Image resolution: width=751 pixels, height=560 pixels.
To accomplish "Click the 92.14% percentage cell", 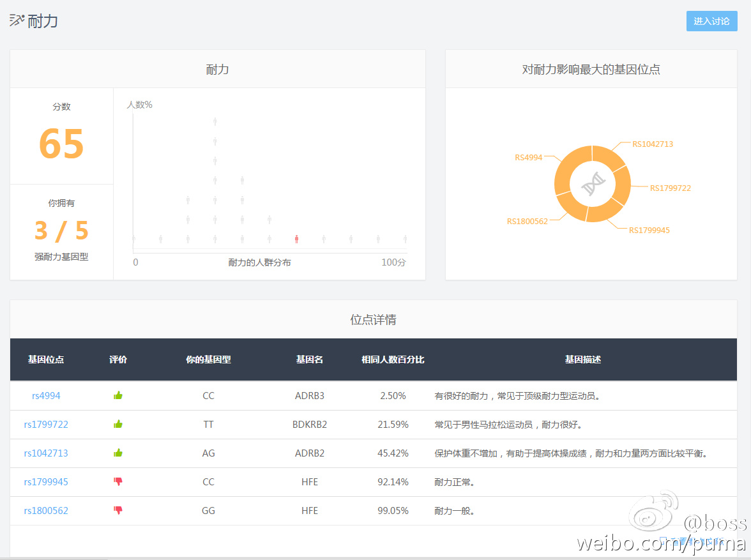I will coord(393,482).
